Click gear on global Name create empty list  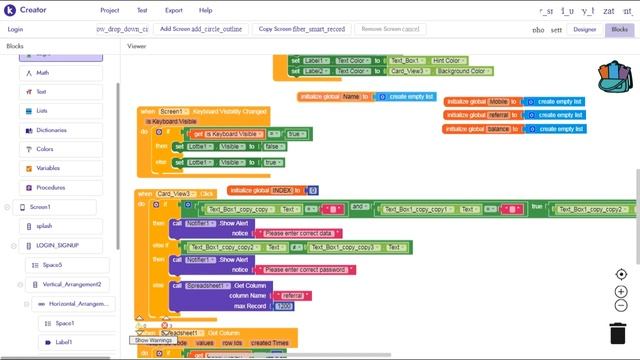[x=382, y=97]
